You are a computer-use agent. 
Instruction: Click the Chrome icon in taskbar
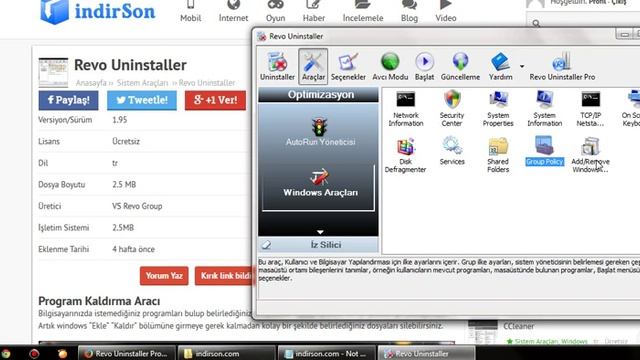(6, 353)
